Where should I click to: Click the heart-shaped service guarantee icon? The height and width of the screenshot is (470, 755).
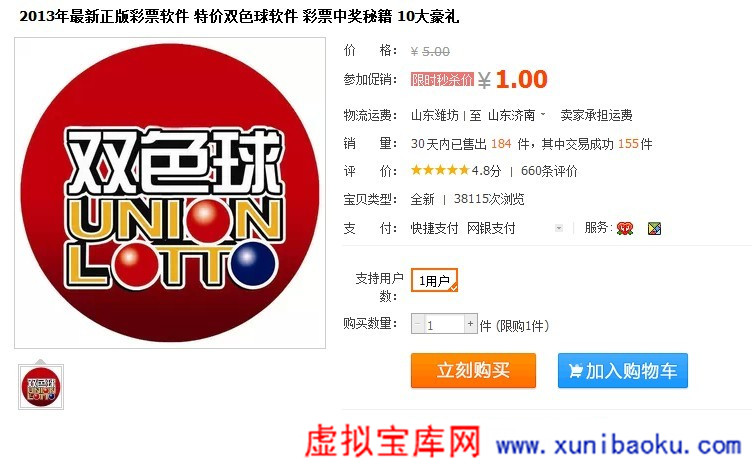[x=625, y=228]
